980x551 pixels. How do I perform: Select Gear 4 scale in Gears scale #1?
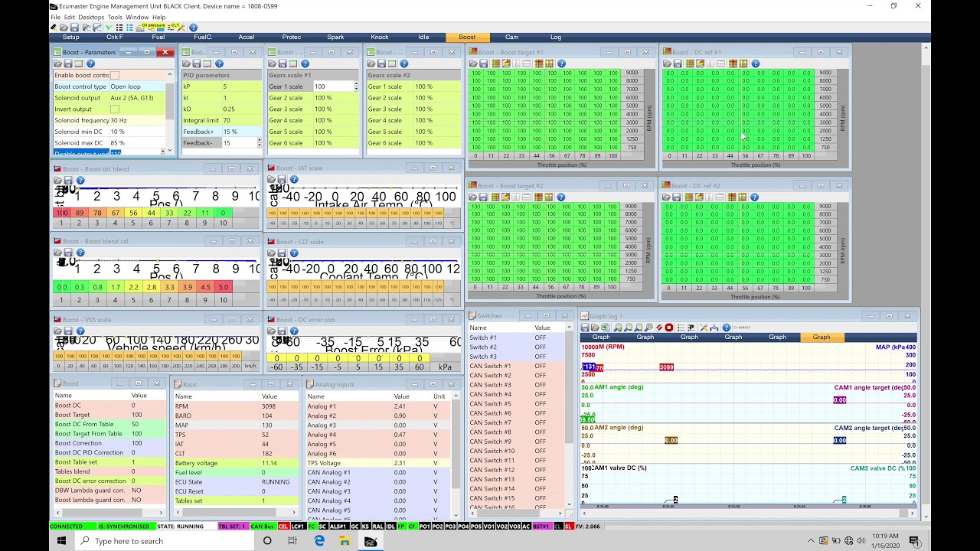pyautogui.click(x=312, y=120)
